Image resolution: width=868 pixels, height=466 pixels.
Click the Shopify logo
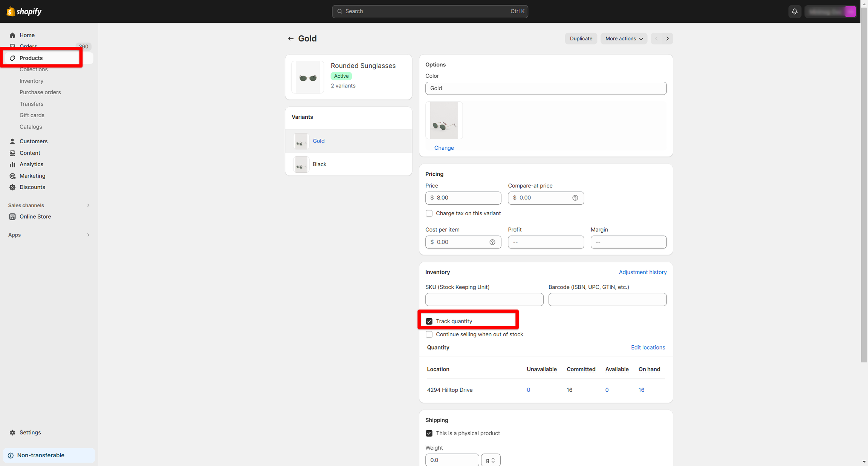click(24, 11)
